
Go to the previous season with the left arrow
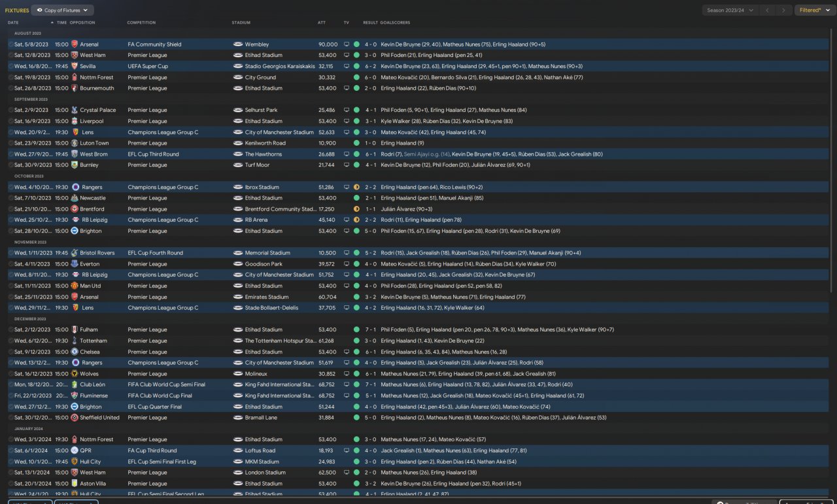tap(768, 10)
